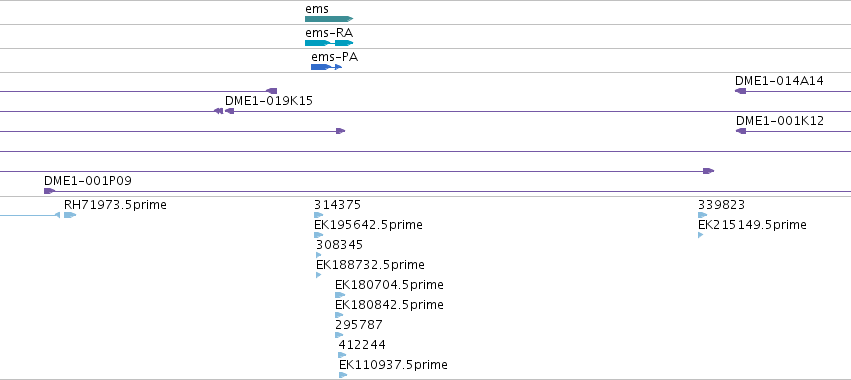
Task: Click the DME1-001P09 start arrowhead
Action: tap(49, 191)
